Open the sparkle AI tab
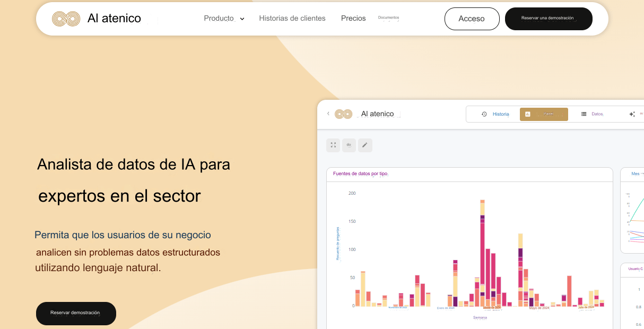The width and height of the screenshot is (644, 329). pyautogui.click(x=635, y=114)
